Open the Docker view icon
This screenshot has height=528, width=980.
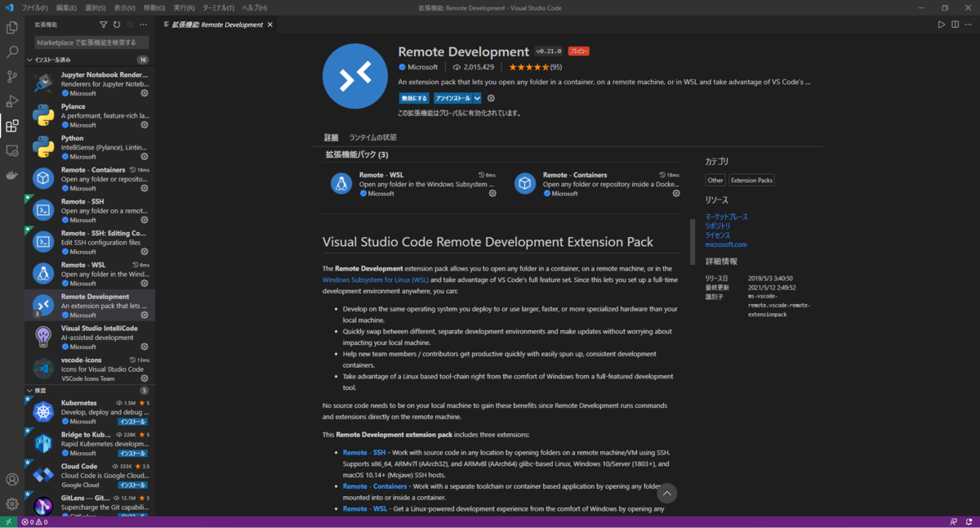click(12, 175)
